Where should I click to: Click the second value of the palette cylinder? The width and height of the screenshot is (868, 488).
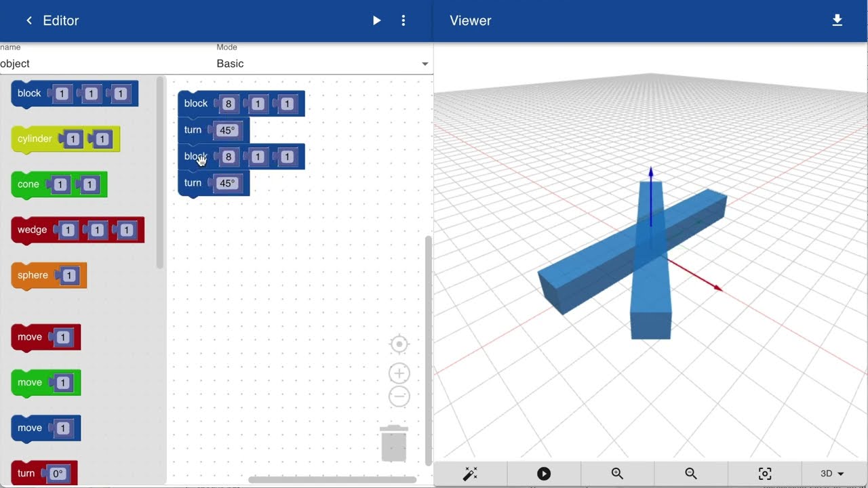click(x=102, y=140)
